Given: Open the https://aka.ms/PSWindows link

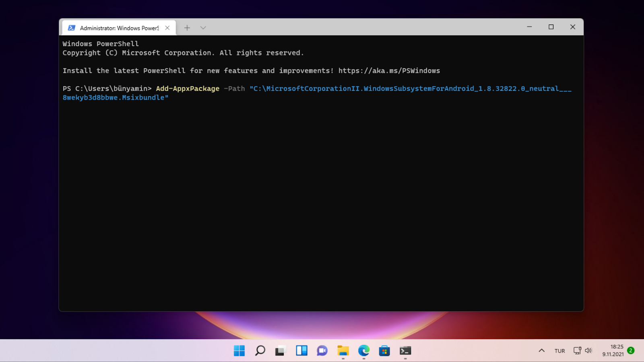Looking at the screenshot, I should (x=389, y=71).
